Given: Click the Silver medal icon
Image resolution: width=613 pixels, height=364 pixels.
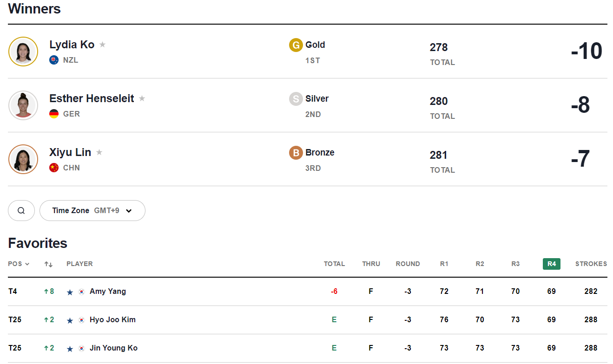Looking at the screenshot, I should 296,99.
